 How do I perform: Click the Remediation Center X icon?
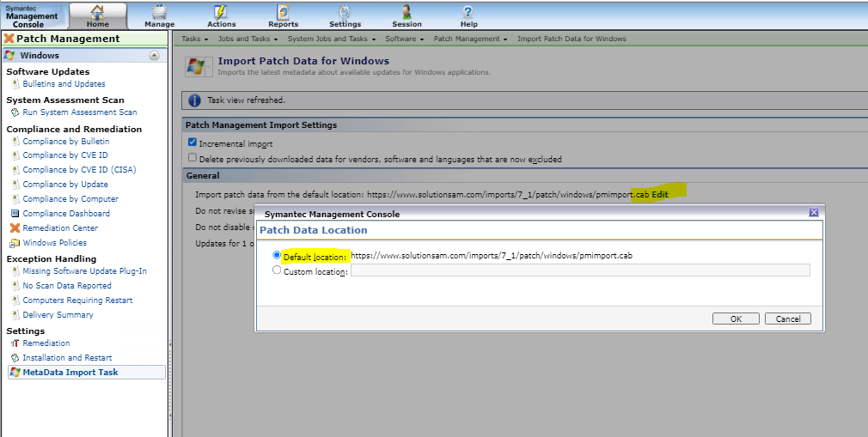tap(15, 228)
